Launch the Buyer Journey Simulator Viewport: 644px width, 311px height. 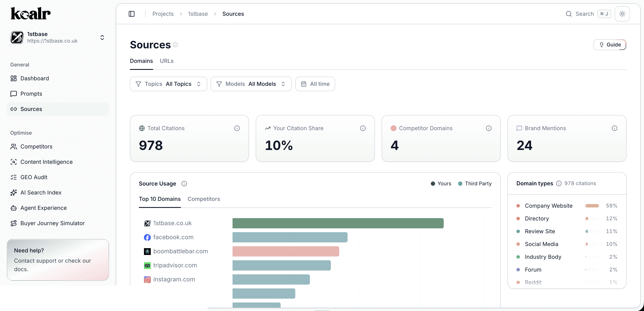coord(53,223)
